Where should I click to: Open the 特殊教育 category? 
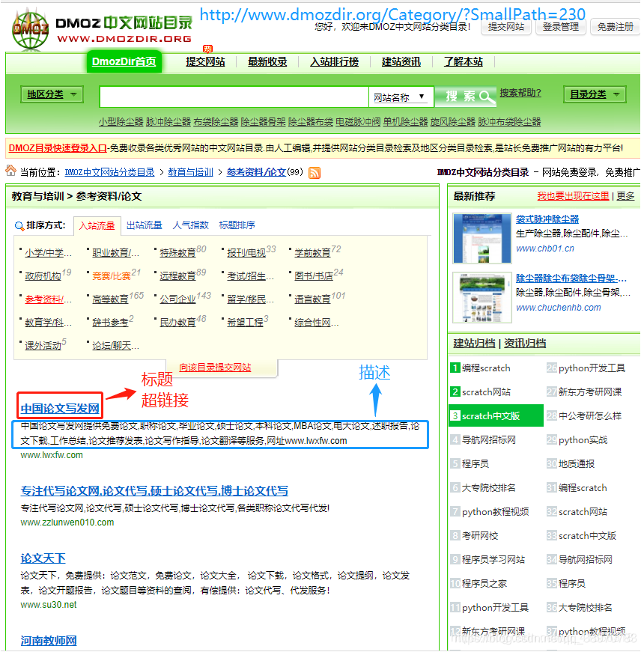click(x=177, y=253)
